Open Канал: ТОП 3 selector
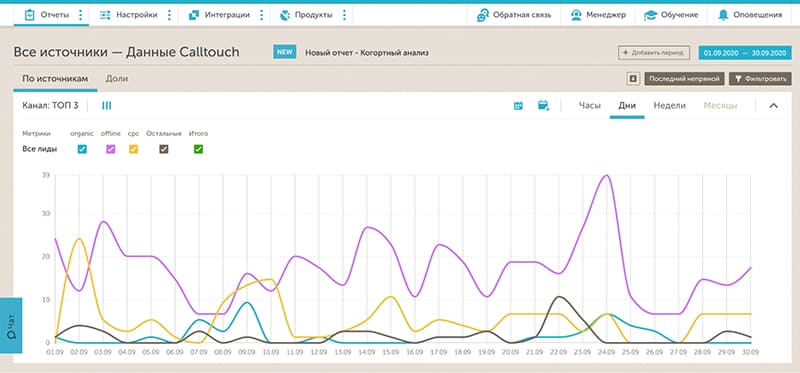Viewport: 800px width, 373px height. (x=51, y=106)
